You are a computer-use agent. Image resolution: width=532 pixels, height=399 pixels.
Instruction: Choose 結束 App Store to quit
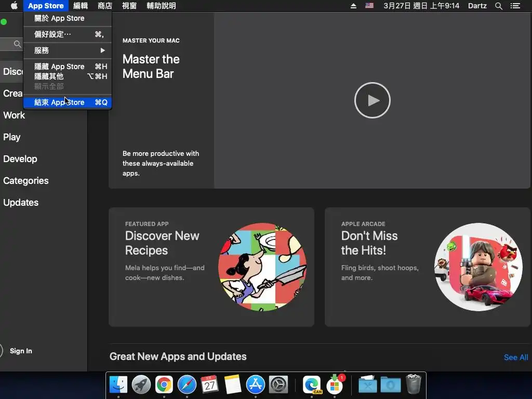pyautogui.click(x=68, y=102)
